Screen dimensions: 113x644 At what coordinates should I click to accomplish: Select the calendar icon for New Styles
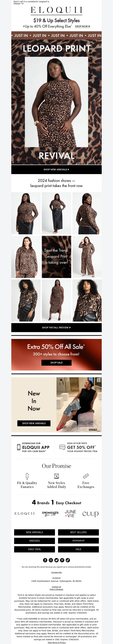pos(56,476)
